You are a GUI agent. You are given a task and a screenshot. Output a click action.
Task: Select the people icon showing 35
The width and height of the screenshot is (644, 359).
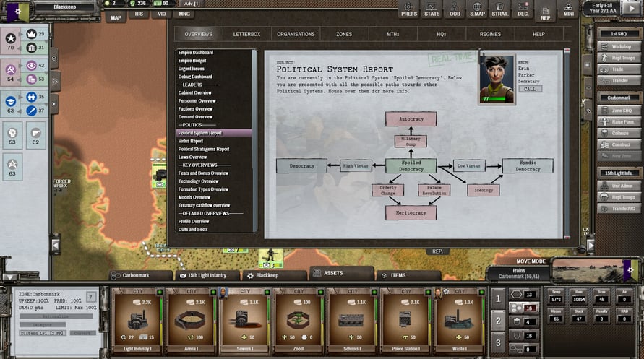tap(32, 97)
